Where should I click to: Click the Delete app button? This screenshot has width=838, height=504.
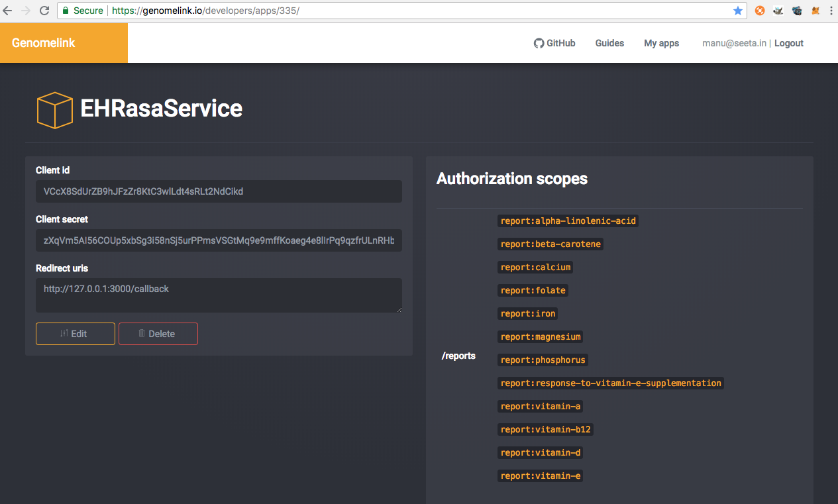point(158,334)
